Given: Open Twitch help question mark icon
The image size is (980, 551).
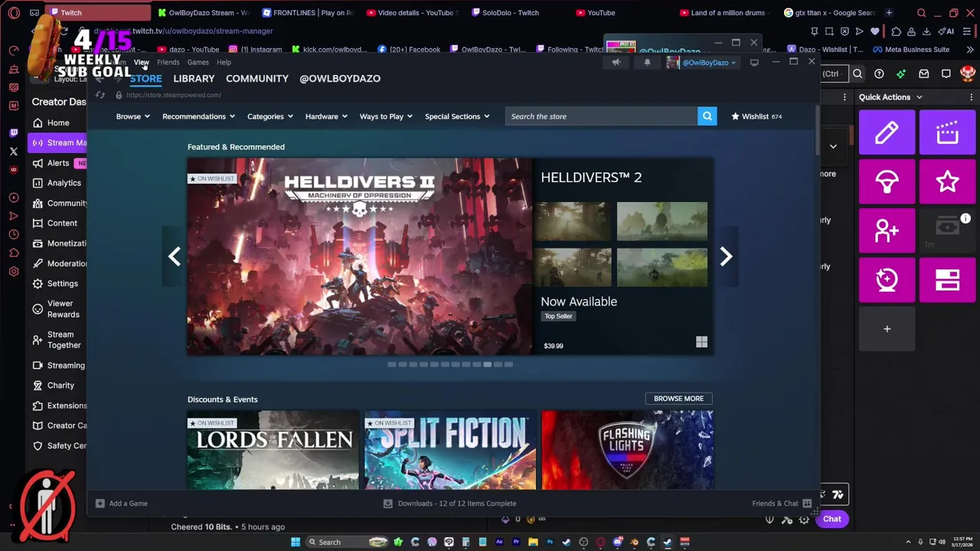Looking at the screenshot, I should [x=879, y=73].
